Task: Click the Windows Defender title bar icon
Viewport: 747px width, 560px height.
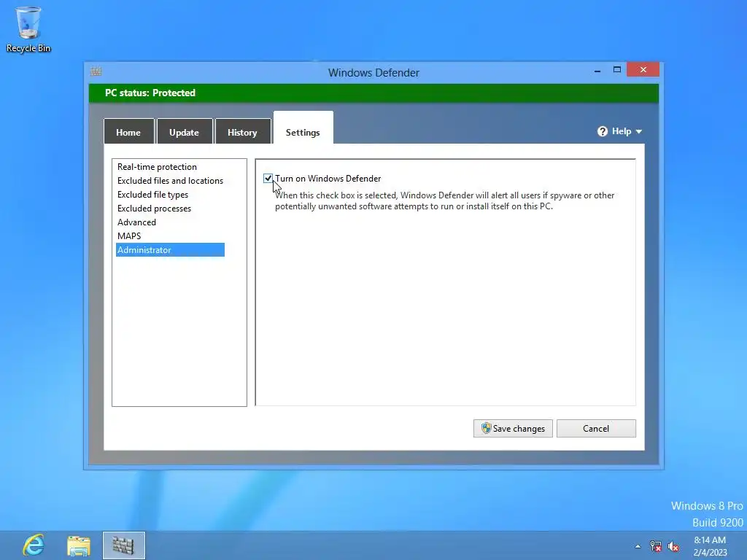Action: tap(96, 72)
